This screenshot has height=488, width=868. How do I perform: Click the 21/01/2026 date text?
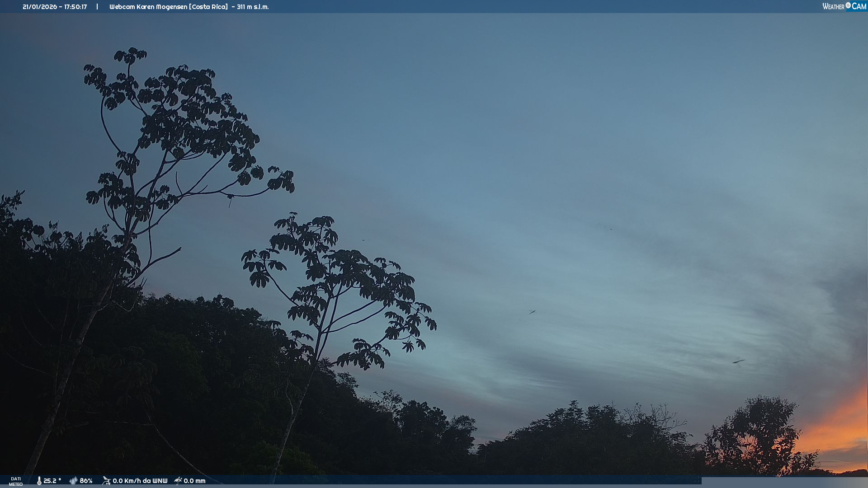pos(40,7)
